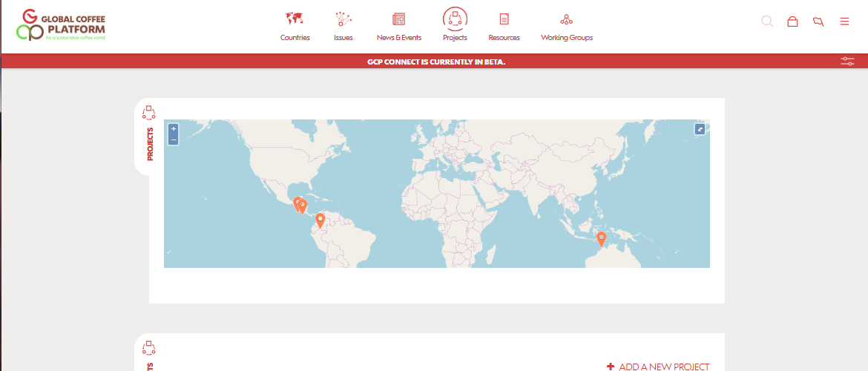Click the GCP Connect beta banner text

coord(436,62)
